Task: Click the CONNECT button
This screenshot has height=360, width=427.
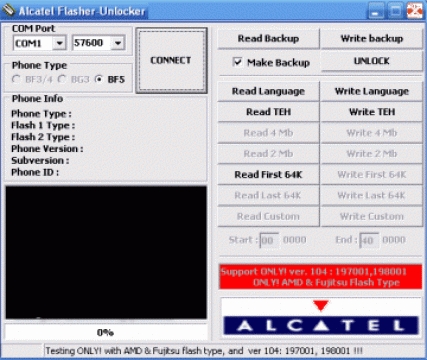Action: [x=171, y=60]
